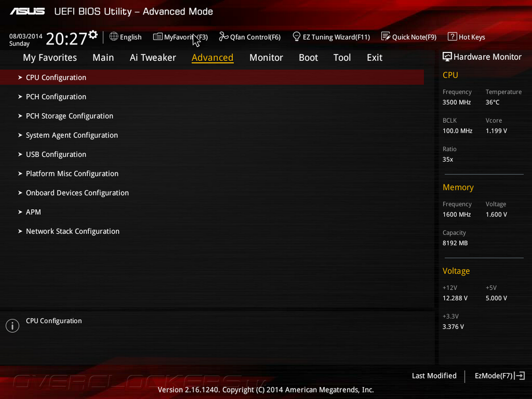Choose English language option
Screen dimensions: 532x399
coord(131,37)
